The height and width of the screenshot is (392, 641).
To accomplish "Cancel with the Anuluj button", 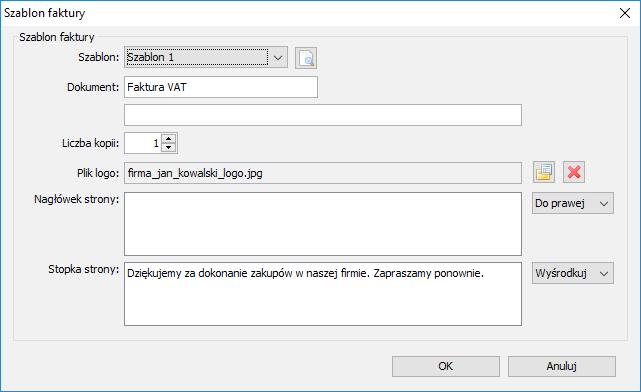I will tap(562, 366).
